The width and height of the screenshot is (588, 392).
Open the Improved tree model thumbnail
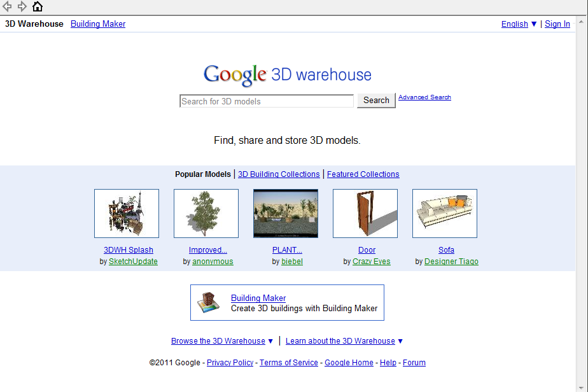point(206,213)
